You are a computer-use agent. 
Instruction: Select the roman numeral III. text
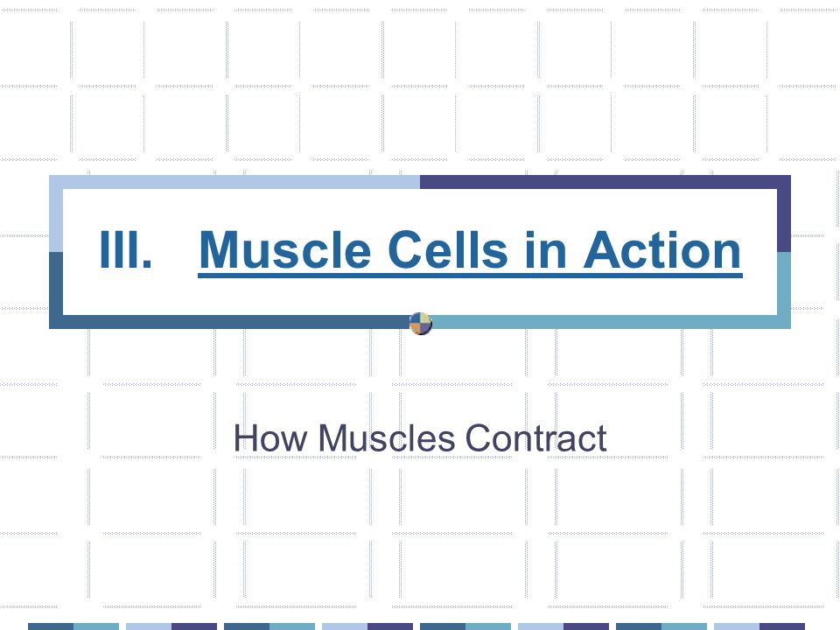pyautogui.click(x=126, y=249)
